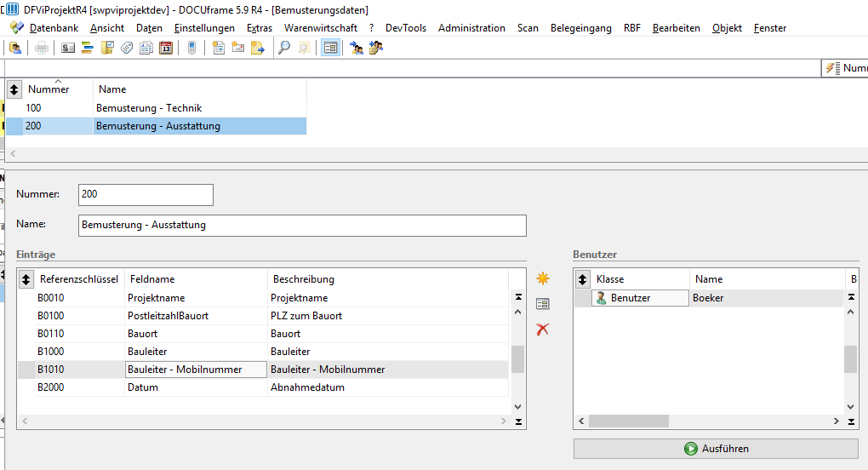Select the B0010 Projektname entry

[263, 298]
